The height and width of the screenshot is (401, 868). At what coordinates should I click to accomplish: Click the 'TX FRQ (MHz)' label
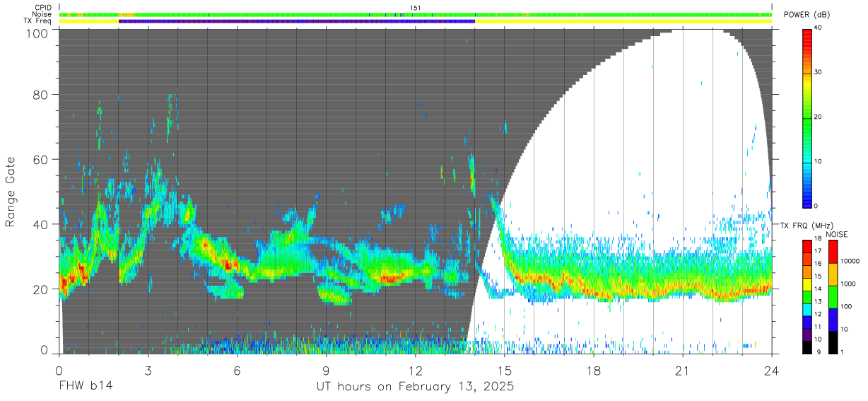coord(807,225)
